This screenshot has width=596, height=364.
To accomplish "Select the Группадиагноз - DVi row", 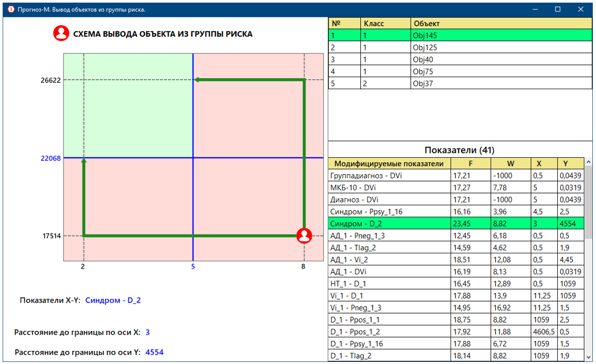I will coord(389,176).
